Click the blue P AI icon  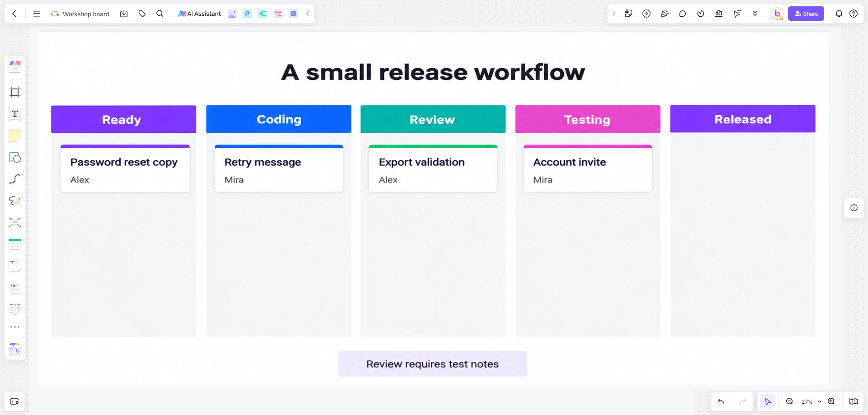pyautogui.click(x=247, y=14)
